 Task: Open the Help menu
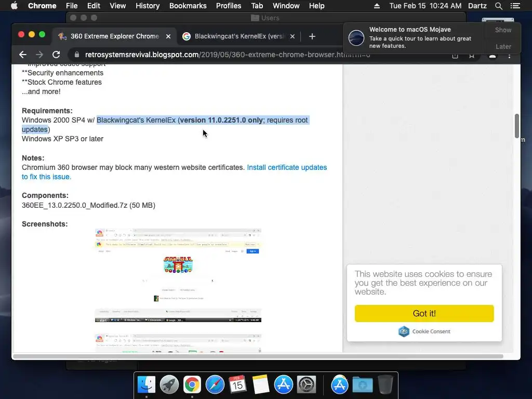coord(316,6)
